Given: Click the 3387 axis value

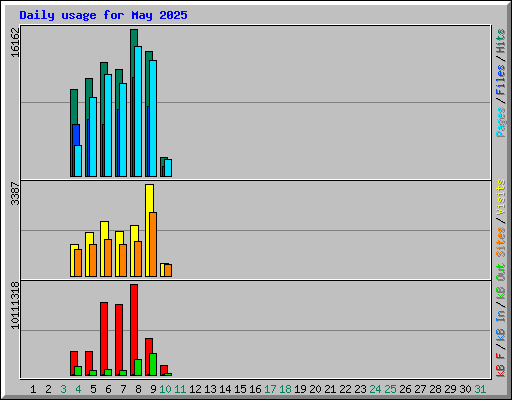Looking at the screenshot, I should (x=15, y=193).
